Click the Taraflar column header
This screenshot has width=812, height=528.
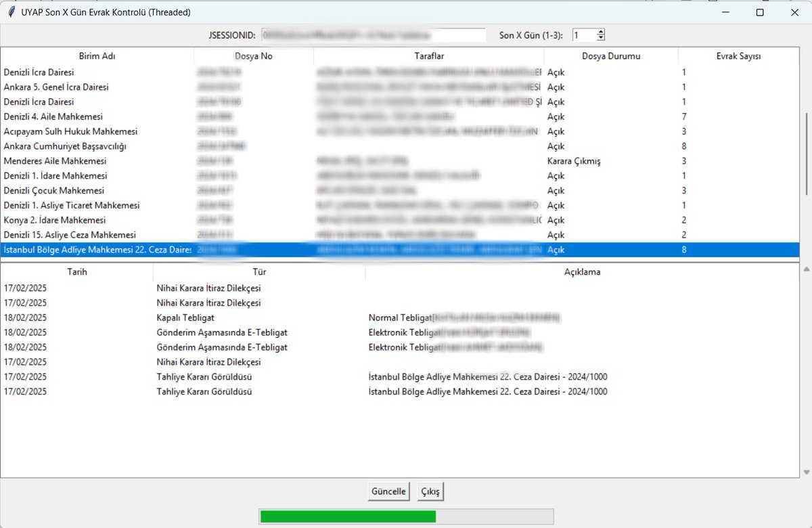(429, 56)
